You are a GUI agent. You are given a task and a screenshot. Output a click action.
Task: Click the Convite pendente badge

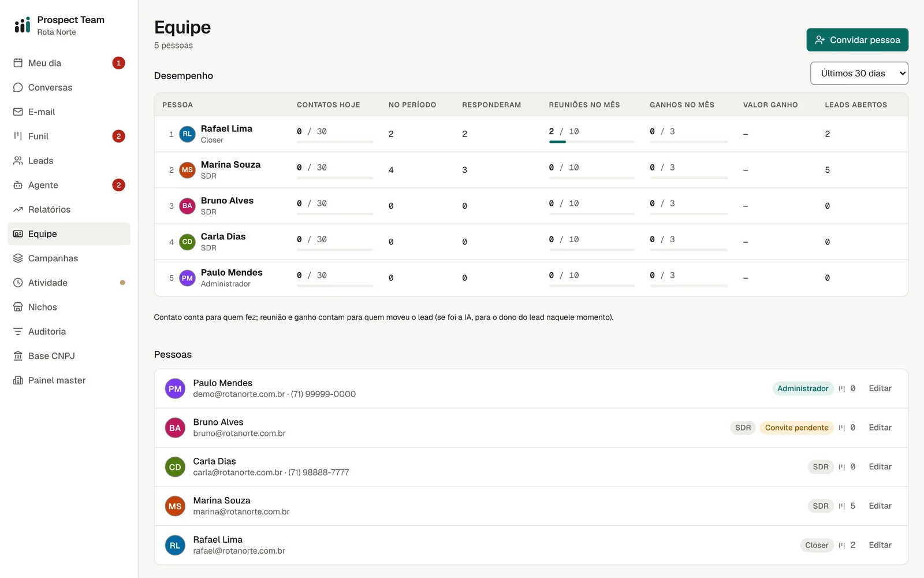(796, 428)
